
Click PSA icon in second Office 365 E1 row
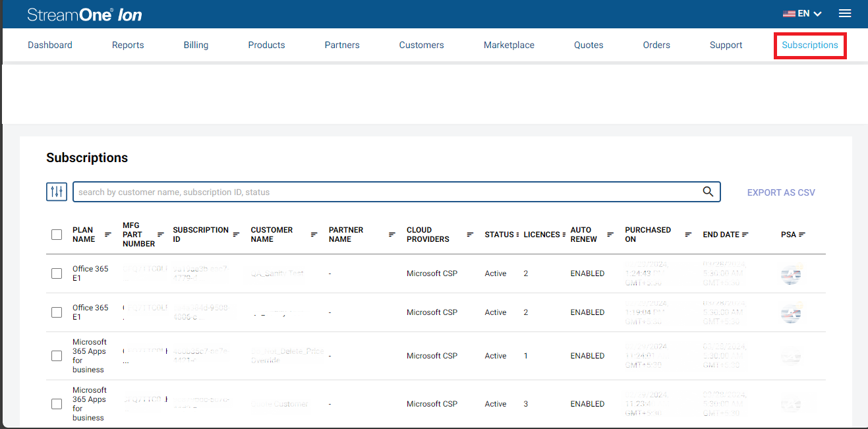[791, 312]
